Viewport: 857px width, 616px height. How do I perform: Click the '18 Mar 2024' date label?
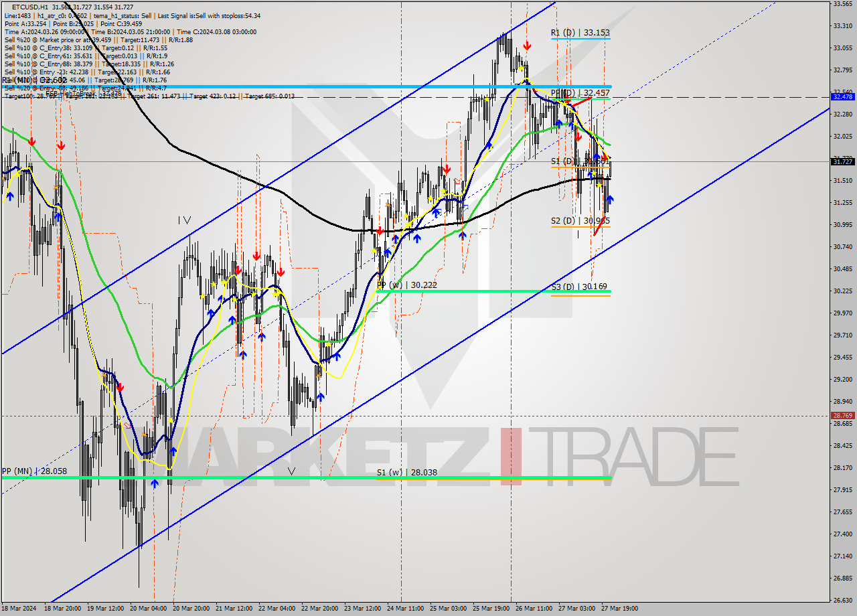pos(18,609)
